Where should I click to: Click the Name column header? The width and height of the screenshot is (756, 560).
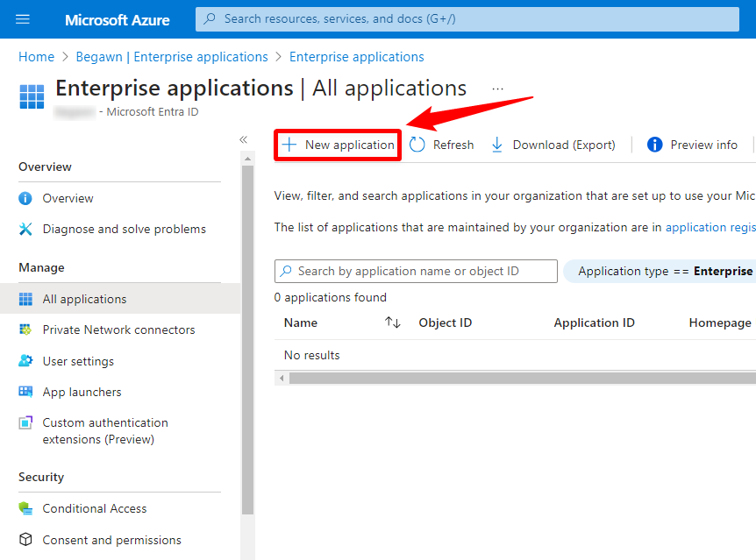tap(300, 323)
